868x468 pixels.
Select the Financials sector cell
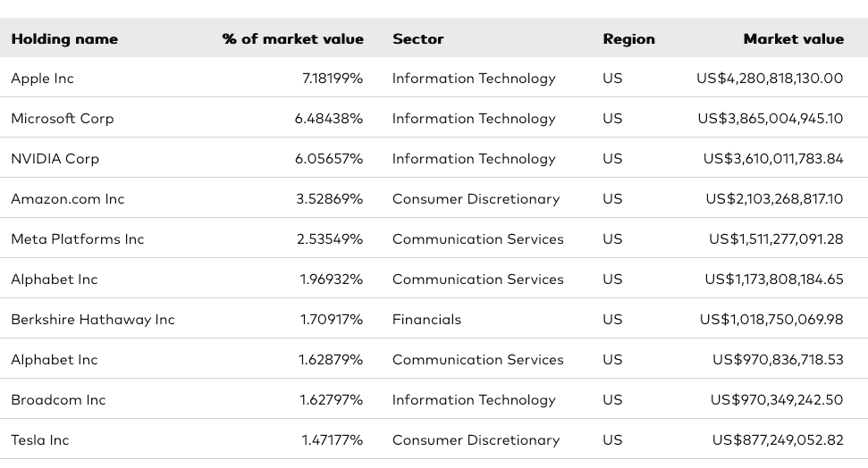point(426,320)
